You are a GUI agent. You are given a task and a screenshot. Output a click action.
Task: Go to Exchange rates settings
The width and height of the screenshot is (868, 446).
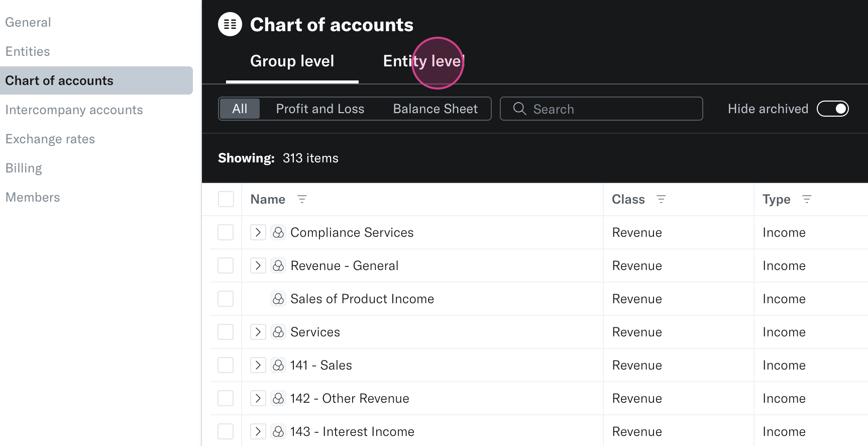50,139
